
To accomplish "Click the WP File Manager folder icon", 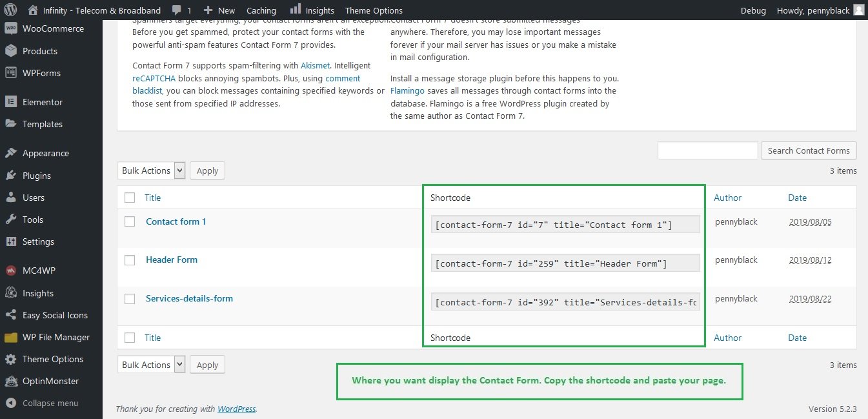I will (10, 337).
